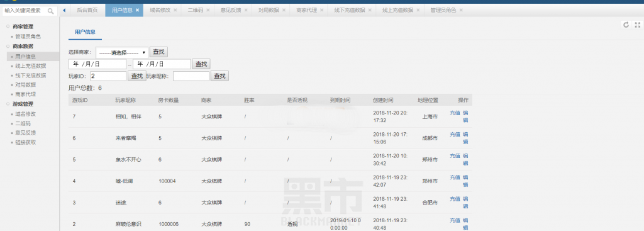Image resolution: width=644 pixels, height=231 pixels.
Task: Click the end date input field
Action: pyautogui.click(x=162, y=64)
